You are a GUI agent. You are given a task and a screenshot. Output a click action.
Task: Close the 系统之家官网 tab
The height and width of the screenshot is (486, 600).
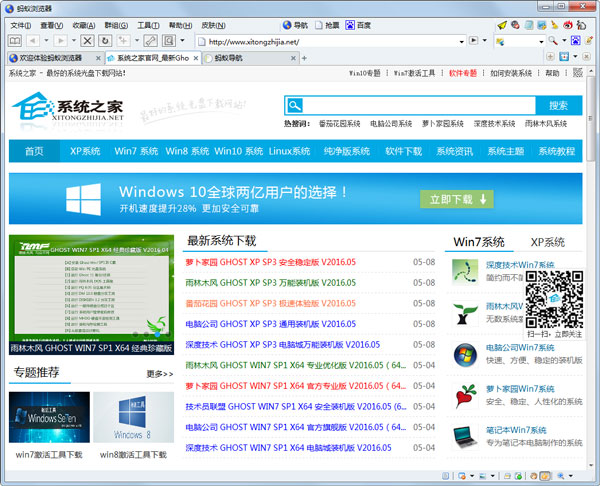[x=198, y=58]
